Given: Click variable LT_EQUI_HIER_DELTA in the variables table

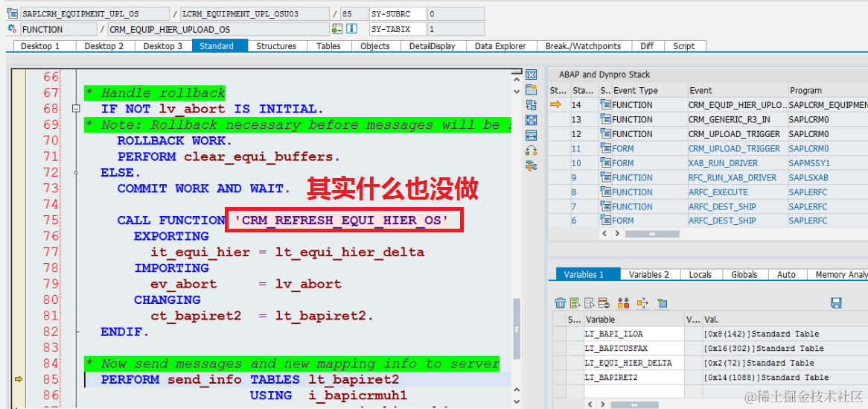Looking at the screenshot, I should click(x=634, y=363).
